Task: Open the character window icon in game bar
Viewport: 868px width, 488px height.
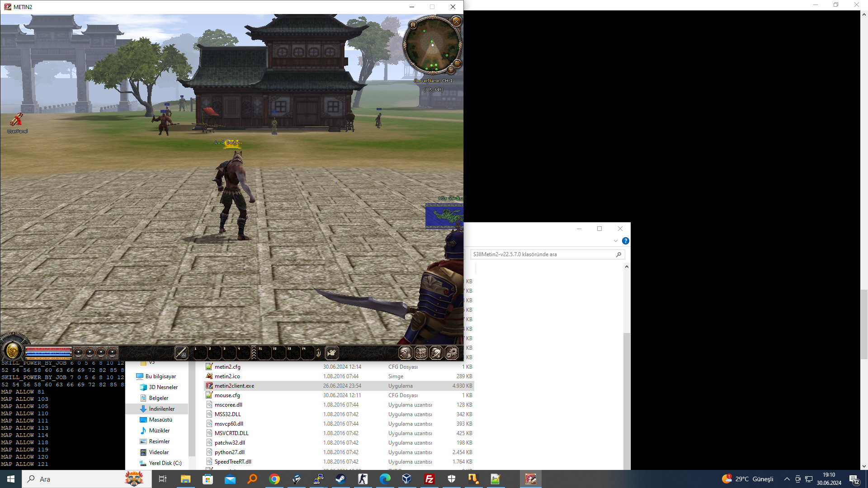Action: (405, 352)
